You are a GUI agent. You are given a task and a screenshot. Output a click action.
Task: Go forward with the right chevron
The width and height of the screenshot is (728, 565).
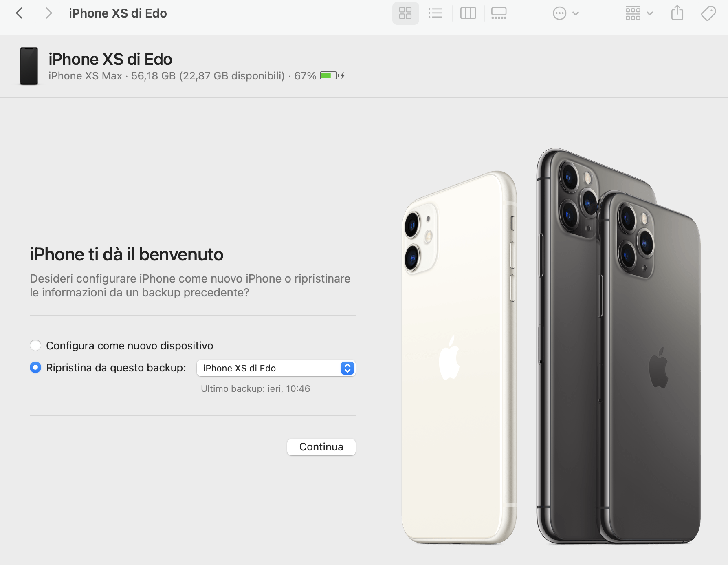(x=48, y=13)
